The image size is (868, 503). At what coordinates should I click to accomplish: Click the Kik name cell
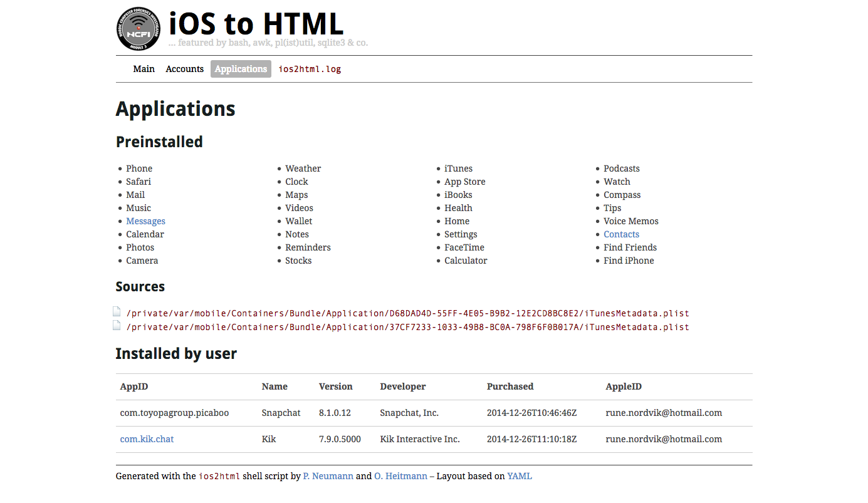[x=269, y=439]
